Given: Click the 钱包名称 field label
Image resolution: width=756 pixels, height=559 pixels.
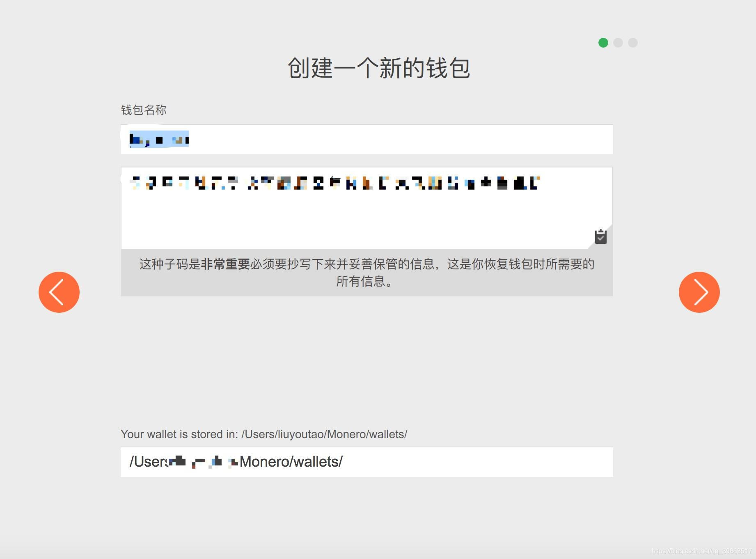Looking at the screenshot, I should click(143, 110).
